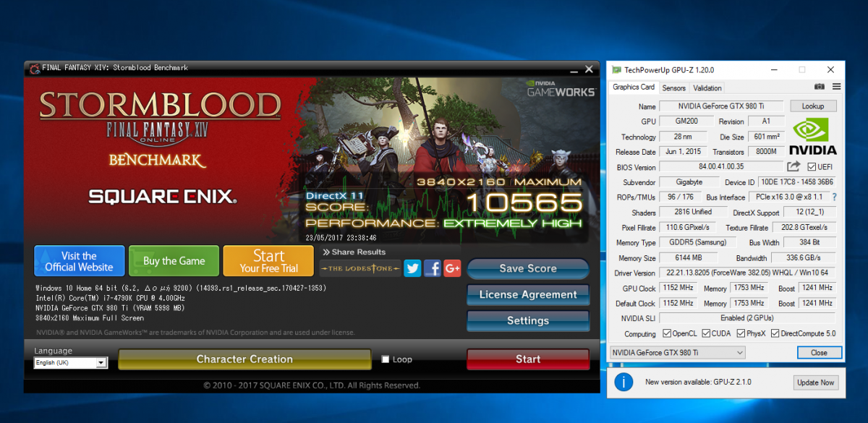Click the Bus Interface question mark icon
Image resolution: width=868 pixels, height=423 pixels.
[x=834, y=197]
